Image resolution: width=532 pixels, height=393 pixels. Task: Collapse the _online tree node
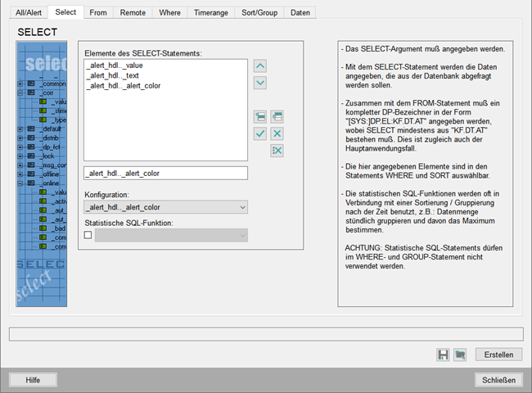pyautogui.click(x=20, y=183)
